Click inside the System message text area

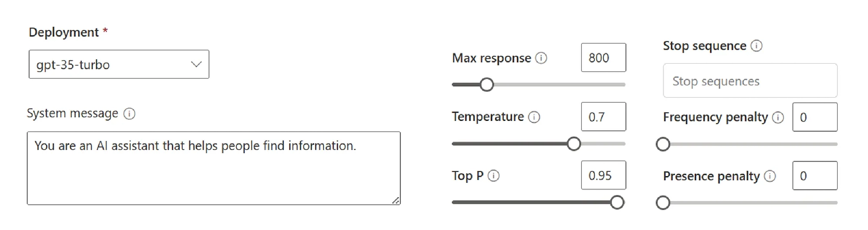pyautogui.click(x=213, y=170)
